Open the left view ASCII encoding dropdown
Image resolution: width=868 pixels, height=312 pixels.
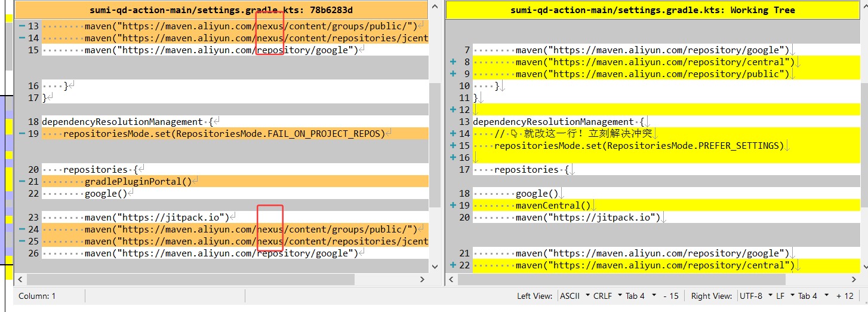click(575, 296)
